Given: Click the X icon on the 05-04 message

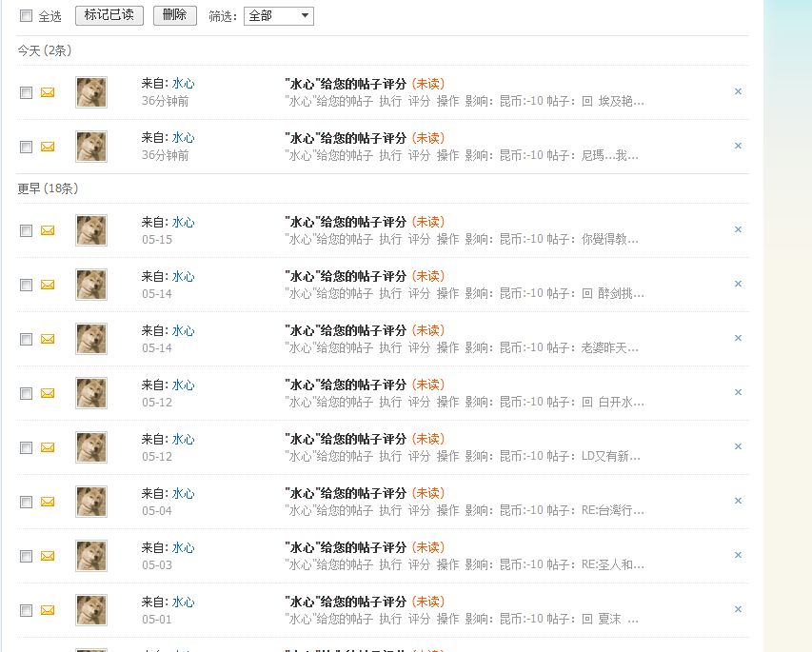Looking at the screenshot, I should (x=738, y=501).
